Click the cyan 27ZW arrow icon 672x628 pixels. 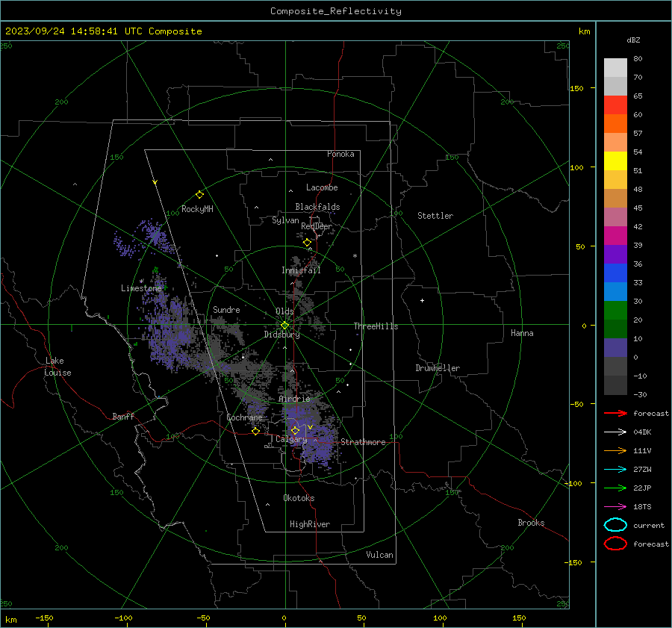(615, 470)
